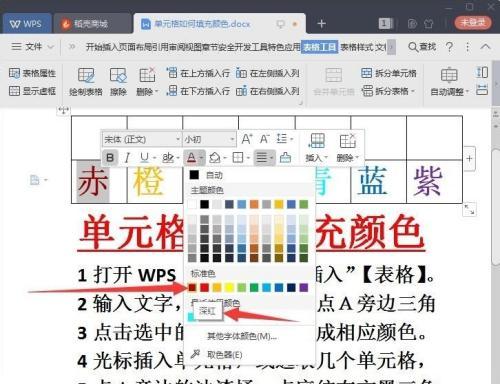Viewport: 500px width, 384px height.
Task: Add a new document tab with plus
Action: [x=321, y=24]
